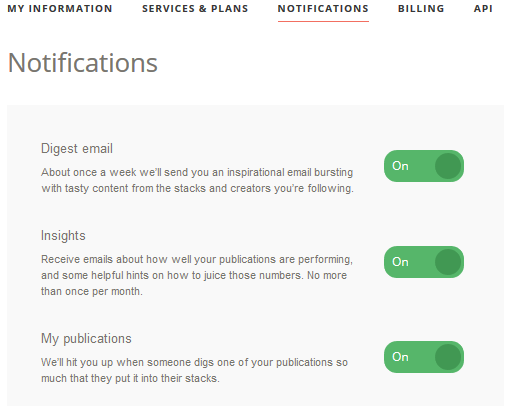The height and width of the screenshot is (406, 509).
Task: Click the circular knob on My publications switch
Action: pos(448,357)
